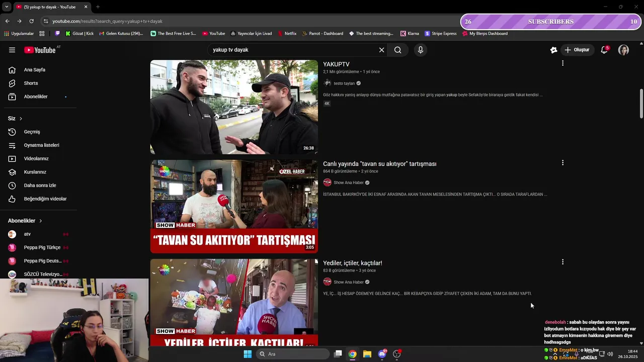
Task: Close the 'yakup tv dayak' tab
Action: 86,7
